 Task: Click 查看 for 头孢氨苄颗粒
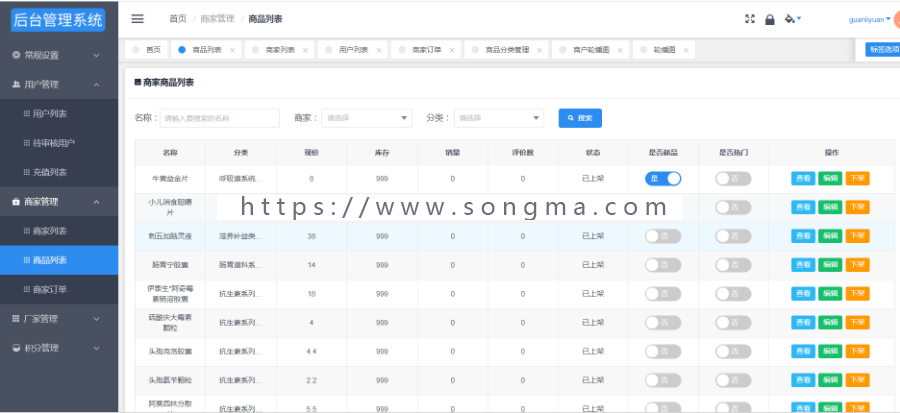803,380
